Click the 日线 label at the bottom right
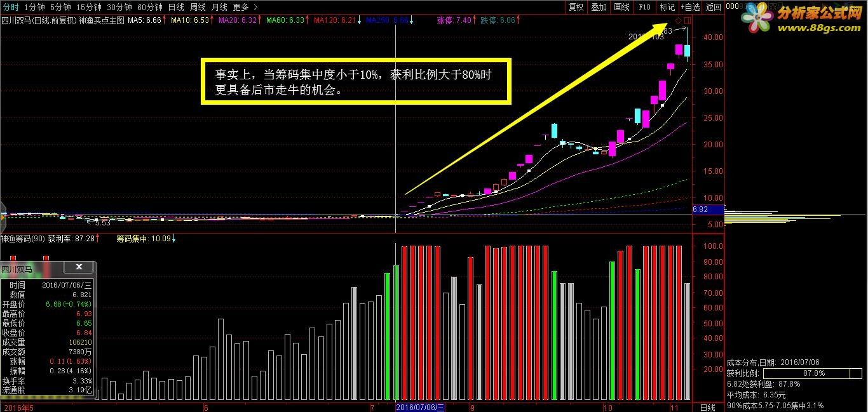The image size is (868, 412). pos(707,407)
